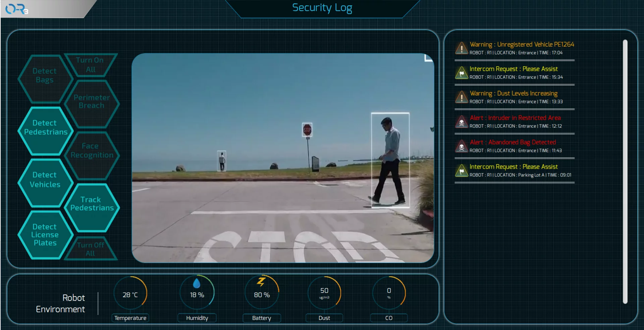Open the Security Log header tab
Screen dimensions: 644x330
[x=322, y=7]
